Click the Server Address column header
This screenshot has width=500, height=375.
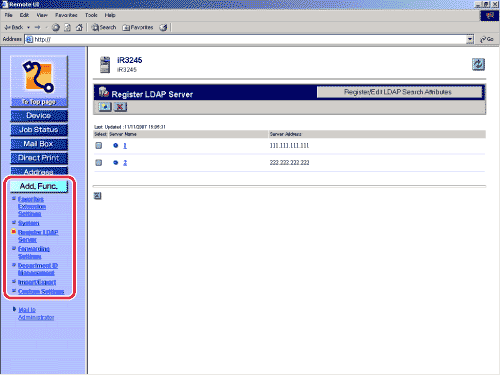click(285, 134)
